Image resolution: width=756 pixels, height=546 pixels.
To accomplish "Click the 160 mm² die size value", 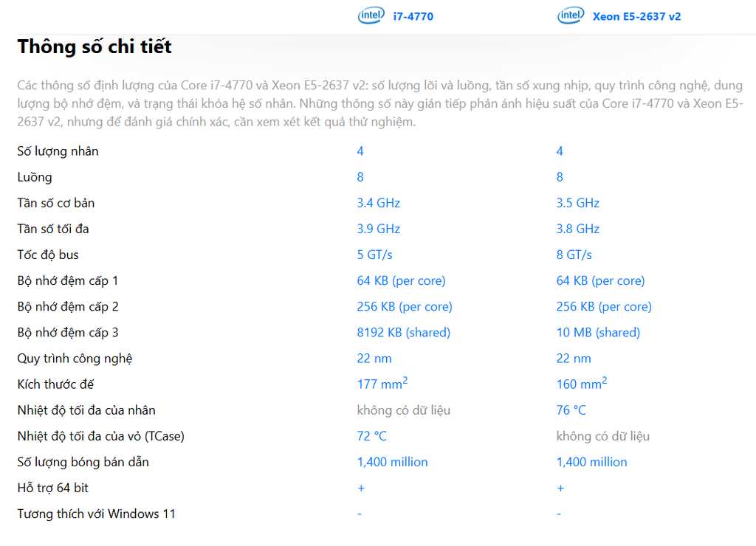I will [x=582, y=384].
